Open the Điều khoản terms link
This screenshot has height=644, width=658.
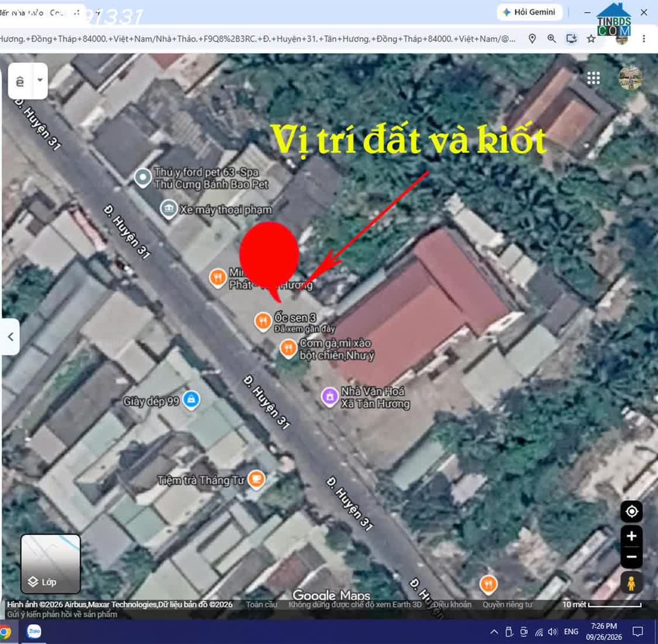(x=452, y=604)
